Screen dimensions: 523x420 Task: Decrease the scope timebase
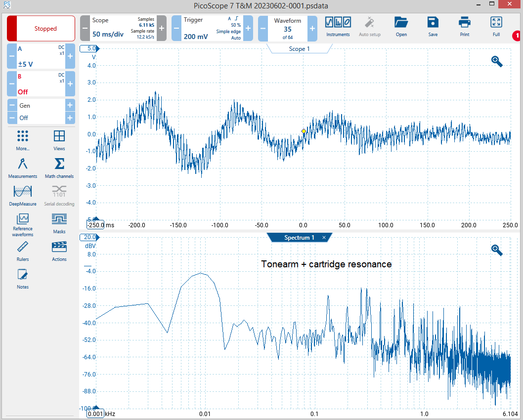coord(85,28)
